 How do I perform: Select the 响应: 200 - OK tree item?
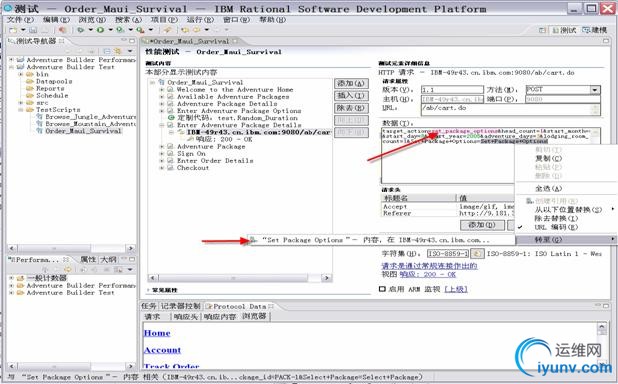224,140
